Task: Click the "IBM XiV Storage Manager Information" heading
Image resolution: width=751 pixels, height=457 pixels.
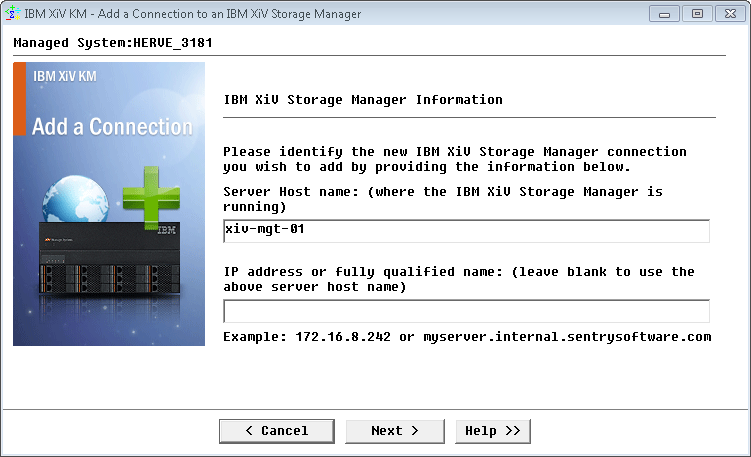Action: pyautogui.click(x=362, y=100)
